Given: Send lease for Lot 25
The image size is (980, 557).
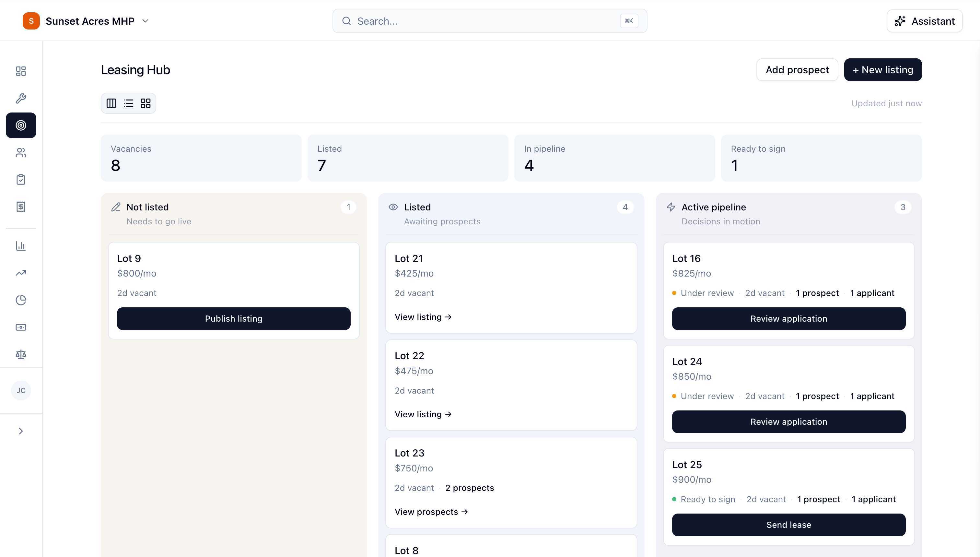Looking at the screenshot, I should [x=788, y=525].
